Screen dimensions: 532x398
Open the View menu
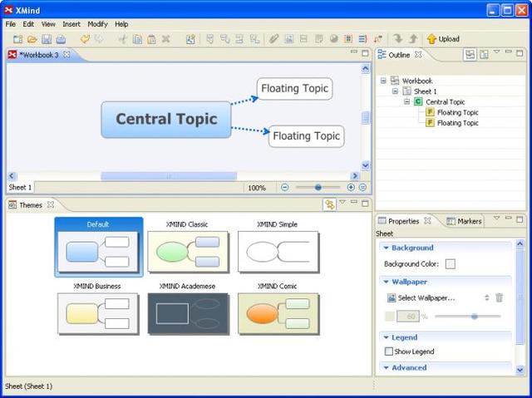pos(48,24)
